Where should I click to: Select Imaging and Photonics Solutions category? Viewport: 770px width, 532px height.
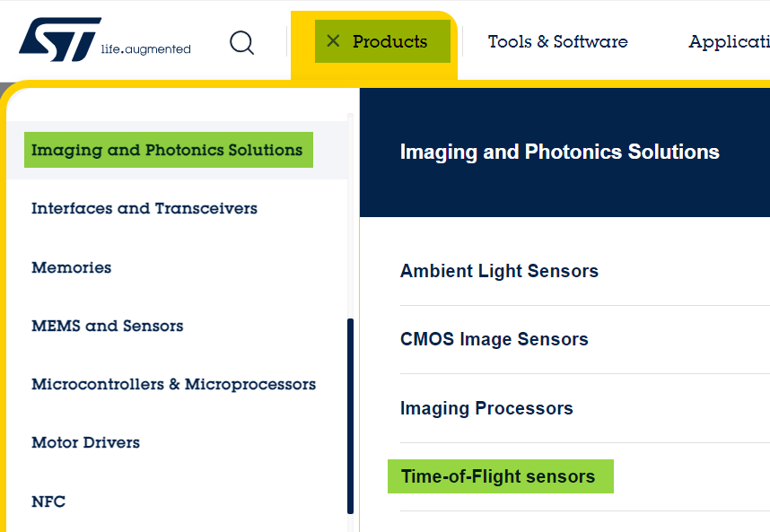[x=168, y=150]
